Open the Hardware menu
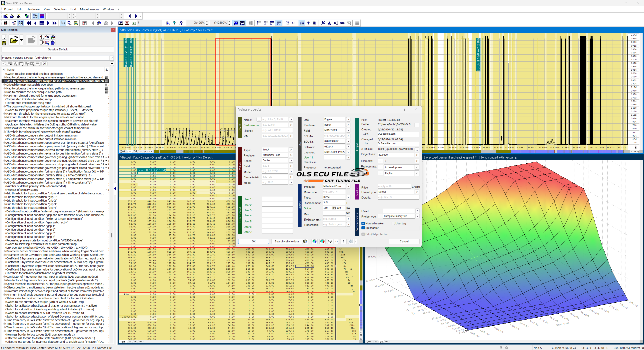Screen dimensions: 644x350 click(33, 9)
